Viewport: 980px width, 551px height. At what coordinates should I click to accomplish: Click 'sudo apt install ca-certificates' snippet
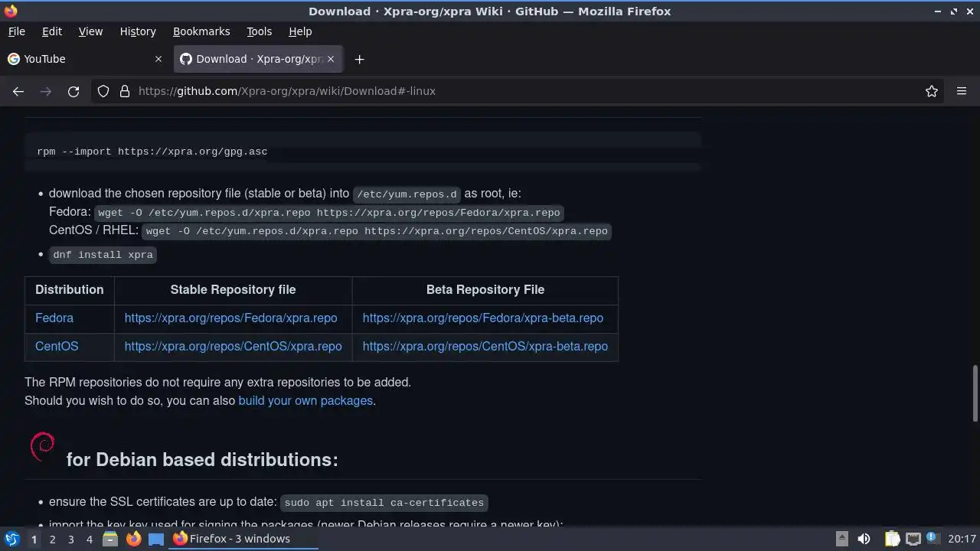(384, 503)
